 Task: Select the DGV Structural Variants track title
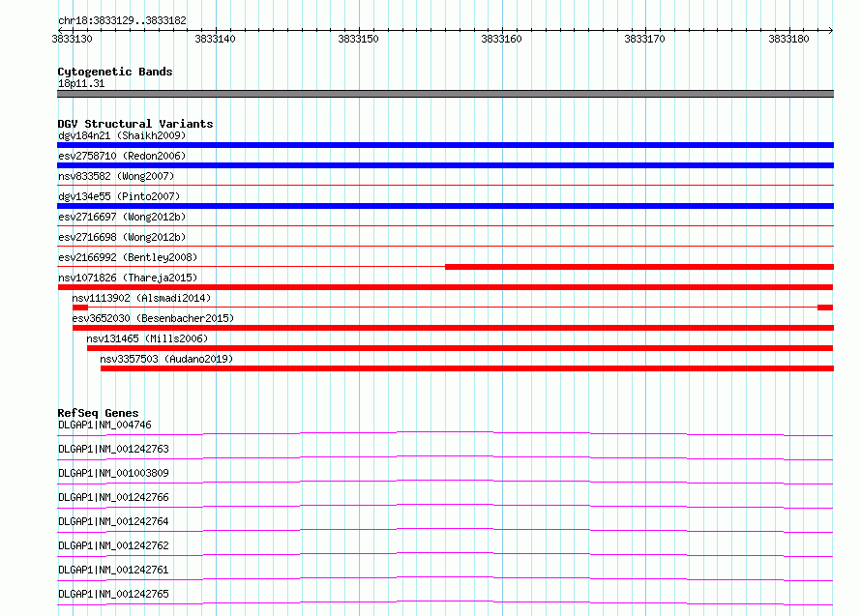[135, 124]
